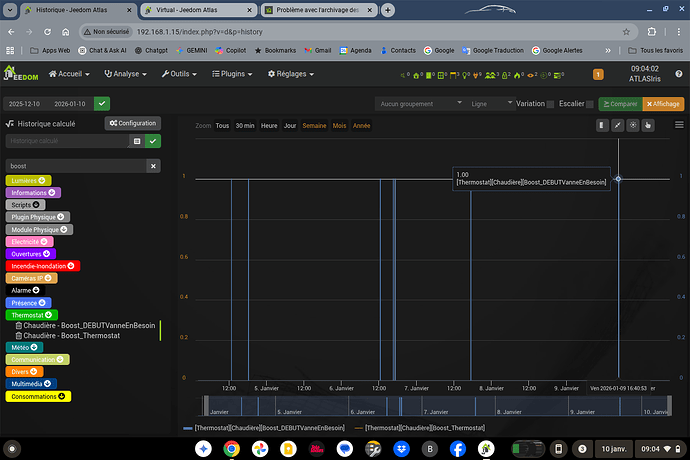This screenshot has height=460, width=690.
Task: Click the Comparer button
Action: click(619, 103)
